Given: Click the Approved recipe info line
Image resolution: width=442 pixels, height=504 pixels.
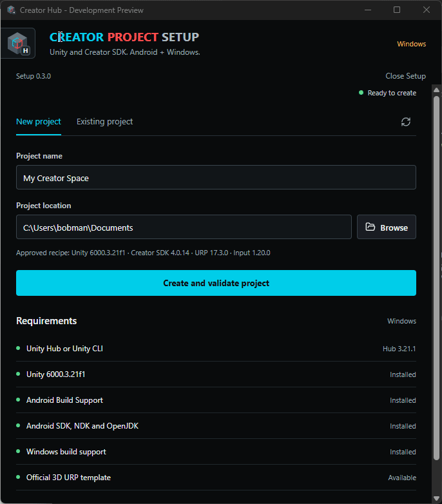Looking at the screenshot, I should pyautogui.click(x=143, y=253).
